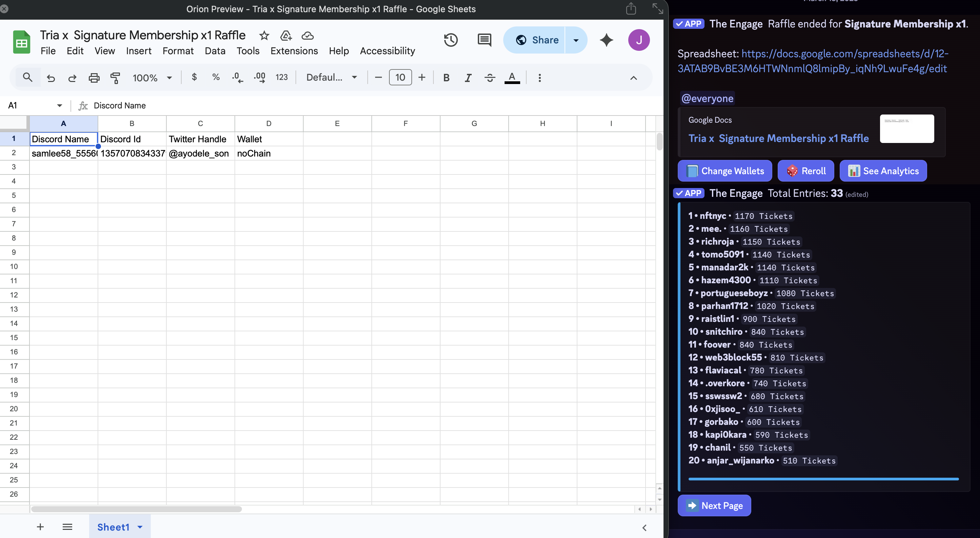Format selection as currency
980x538 pixels.
pos(194,77)
